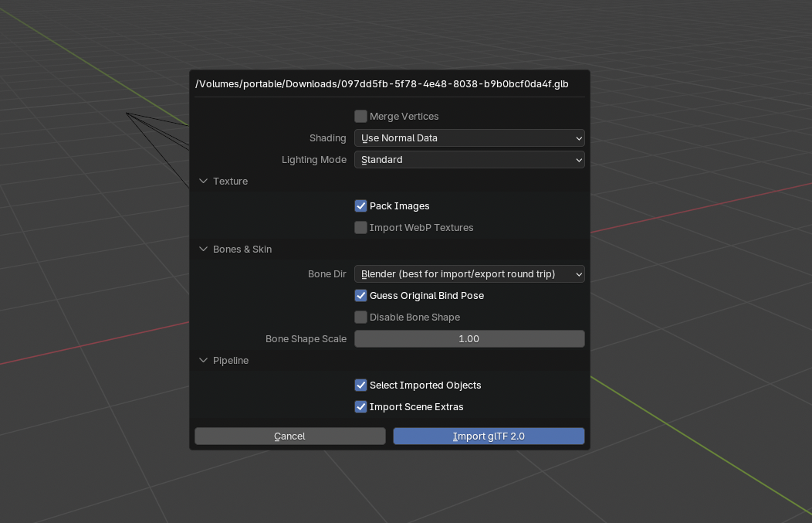Disable Import Scene Extras checkbox
This screenshot has height=523, width=812.
click(360, 407)
